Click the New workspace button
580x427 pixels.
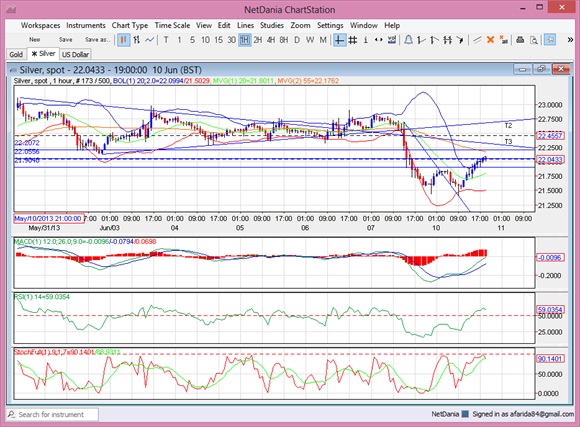(34, 40)
